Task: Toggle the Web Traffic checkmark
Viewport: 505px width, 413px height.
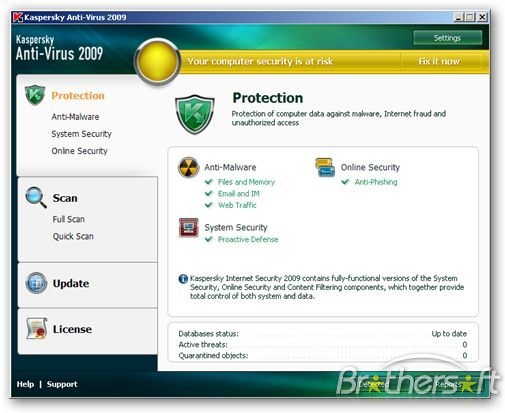Action: click(209, 205)
